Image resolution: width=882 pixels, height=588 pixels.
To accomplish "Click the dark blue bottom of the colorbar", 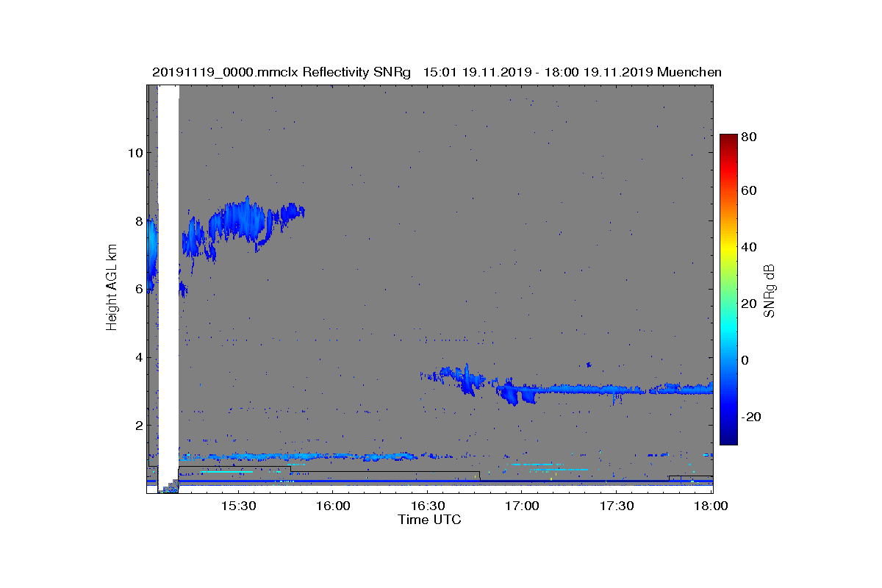I will 728,440.
